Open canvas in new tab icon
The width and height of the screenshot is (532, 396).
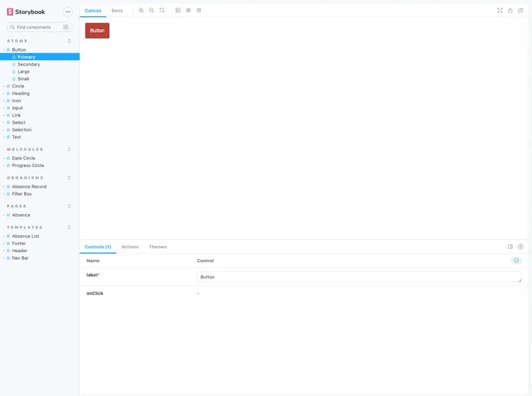tap(510, 10)
